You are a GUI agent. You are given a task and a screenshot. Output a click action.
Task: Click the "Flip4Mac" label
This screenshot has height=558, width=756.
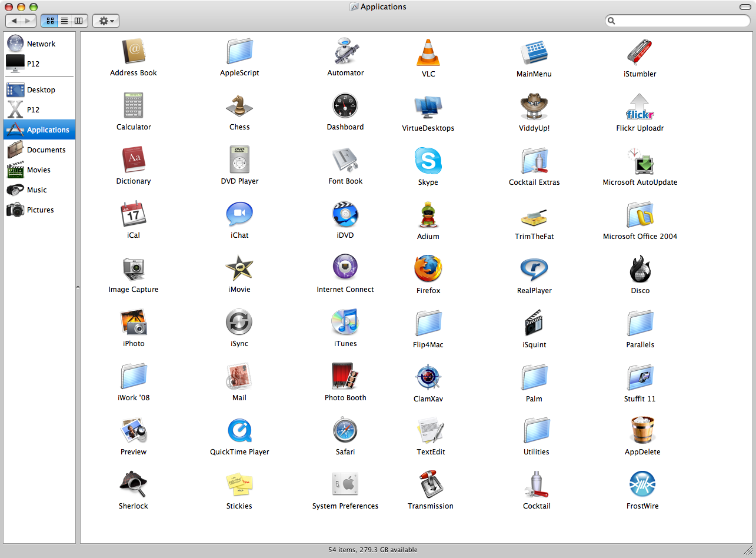pos(428,345)
